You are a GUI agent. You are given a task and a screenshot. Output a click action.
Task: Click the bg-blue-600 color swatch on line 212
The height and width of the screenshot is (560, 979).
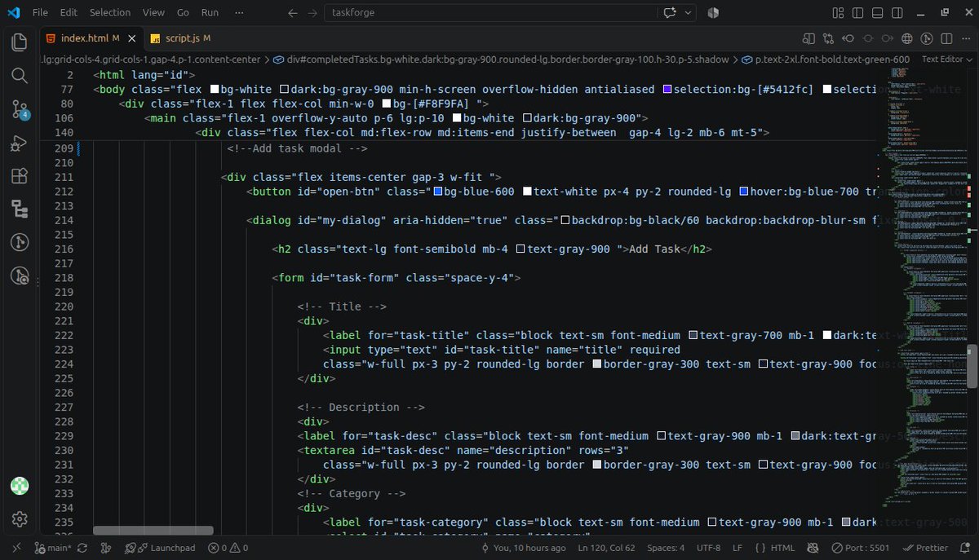438,192
